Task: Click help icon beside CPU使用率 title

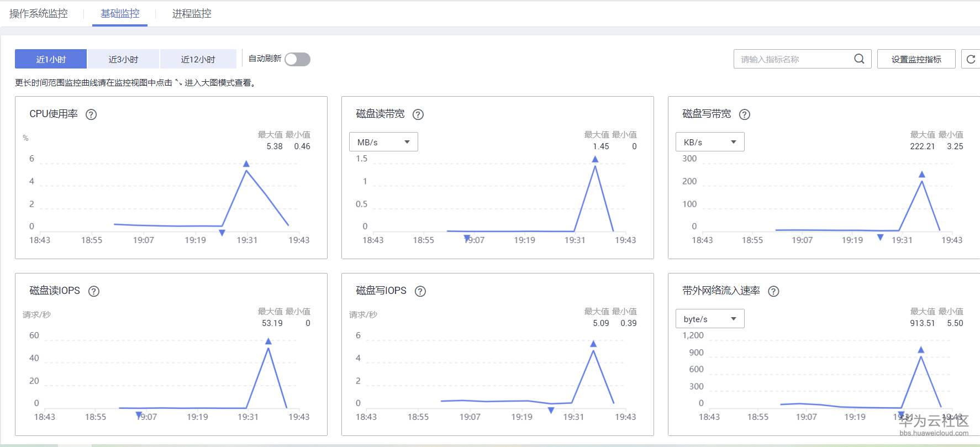Action: (x=91, y=114)
